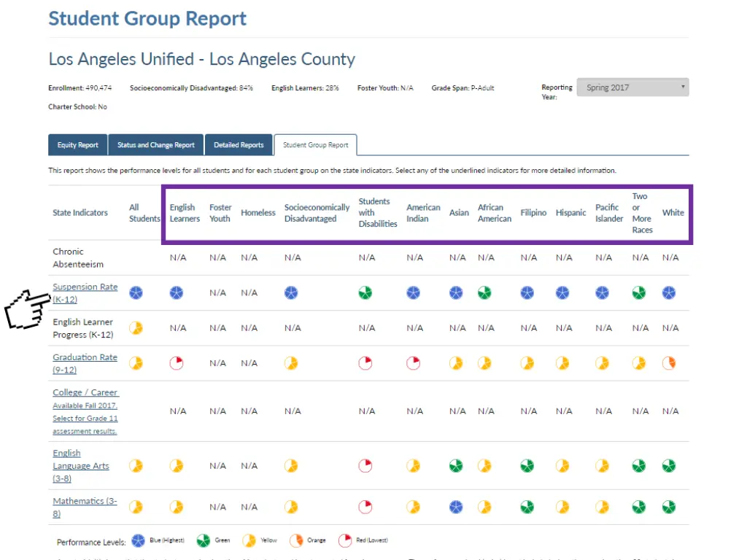This screenshot has width=747, height=560.
Task: Click English Language Arts green icon for White
Action: [x=669, y=465]
